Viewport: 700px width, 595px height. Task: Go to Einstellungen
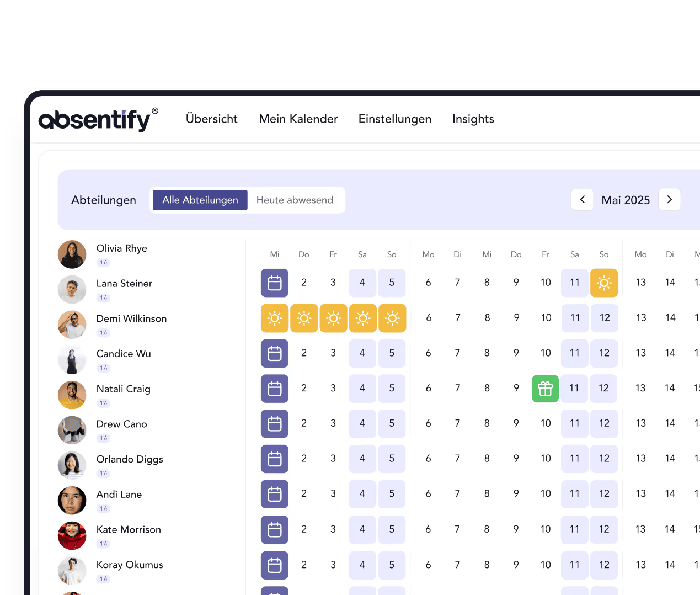pyautogui.click(x=395, y=119)
